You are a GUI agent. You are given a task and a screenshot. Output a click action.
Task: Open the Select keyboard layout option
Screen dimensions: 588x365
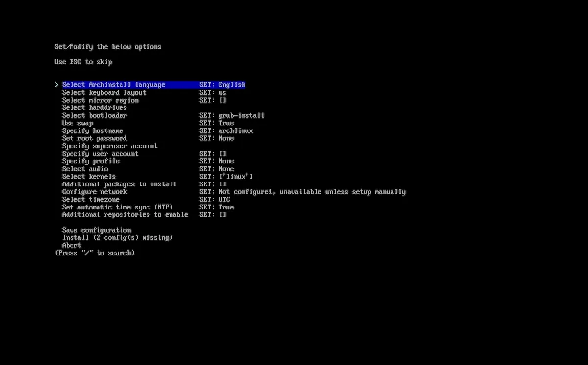[x=104, y=92]
